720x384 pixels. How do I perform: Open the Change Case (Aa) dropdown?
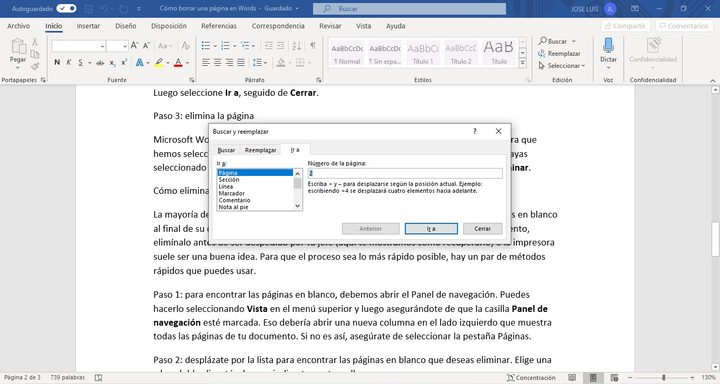(x=165, y=45)
